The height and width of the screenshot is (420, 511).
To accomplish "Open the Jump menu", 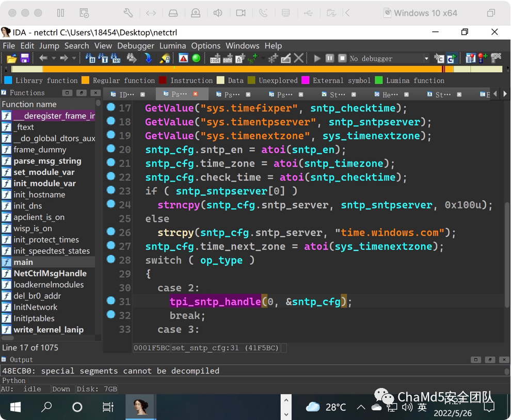I will click(x=49, y=45).
